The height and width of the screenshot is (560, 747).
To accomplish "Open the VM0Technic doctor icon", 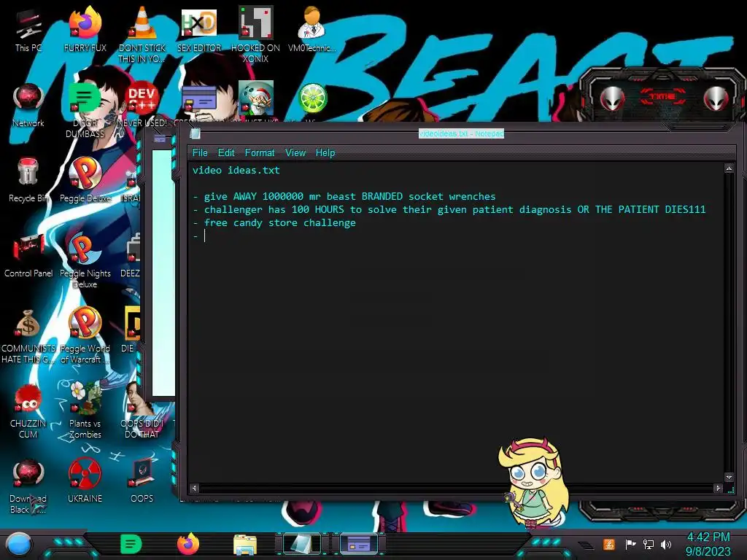I will coord(311,29).
